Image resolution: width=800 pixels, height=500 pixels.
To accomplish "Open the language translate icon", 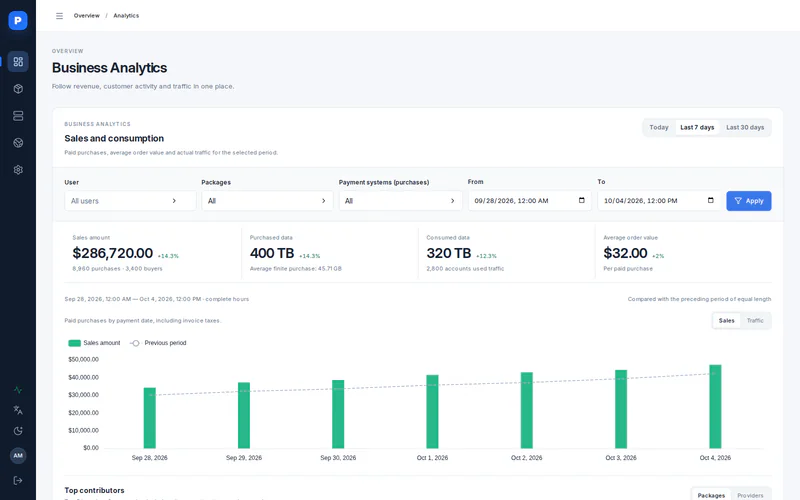I will (18, 410).
